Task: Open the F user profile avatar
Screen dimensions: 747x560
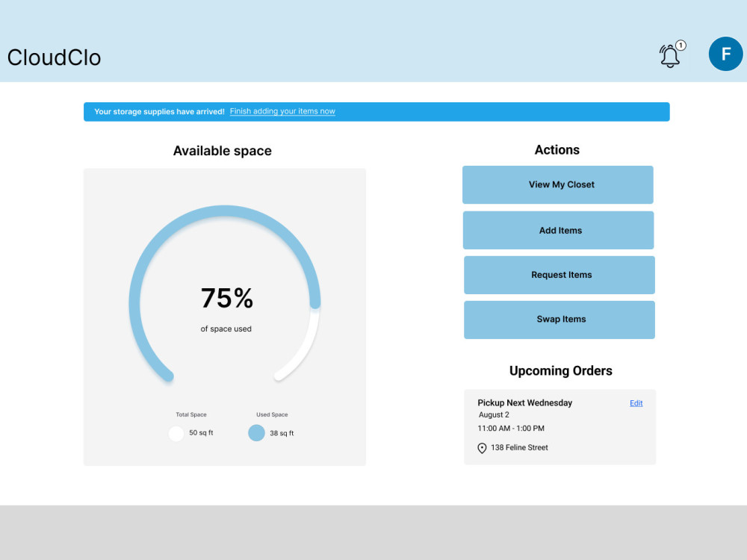Action: tap(725, 54)
